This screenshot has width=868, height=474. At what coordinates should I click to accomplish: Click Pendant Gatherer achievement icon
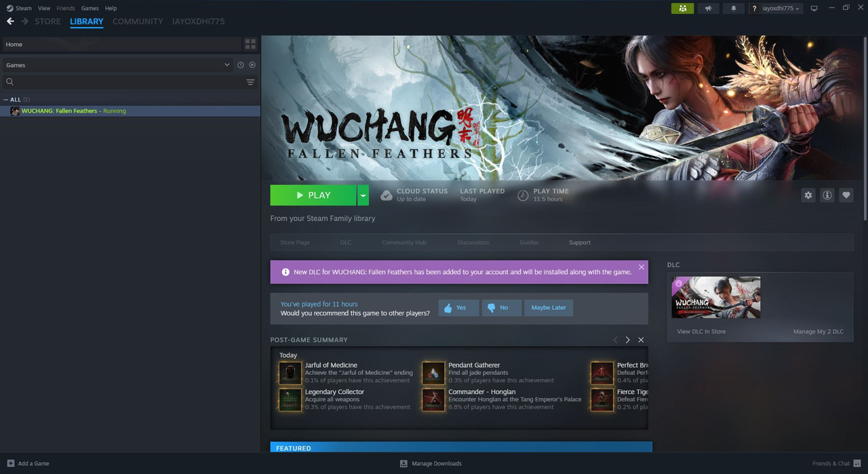click(433, 373)
